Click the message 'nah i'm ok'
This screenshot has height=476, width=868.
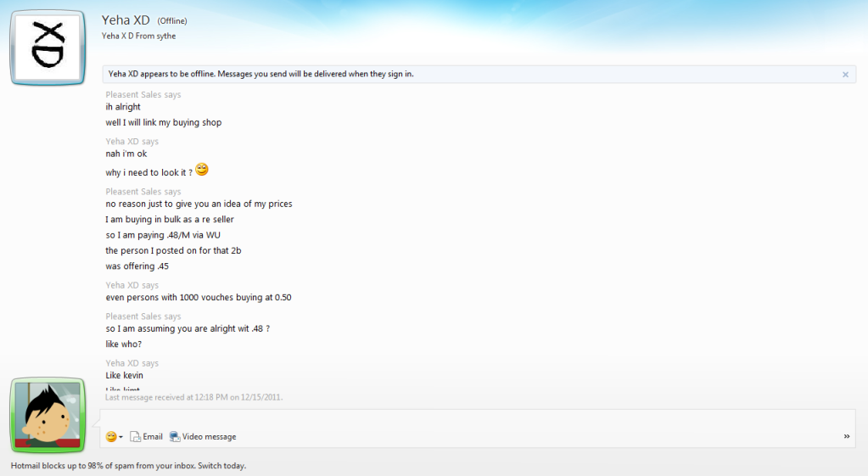126,154
